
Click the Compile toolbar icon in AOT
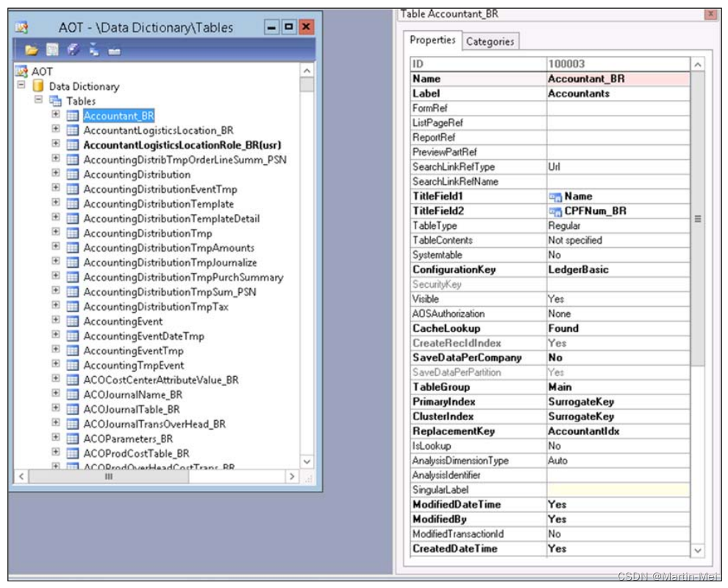74,49
